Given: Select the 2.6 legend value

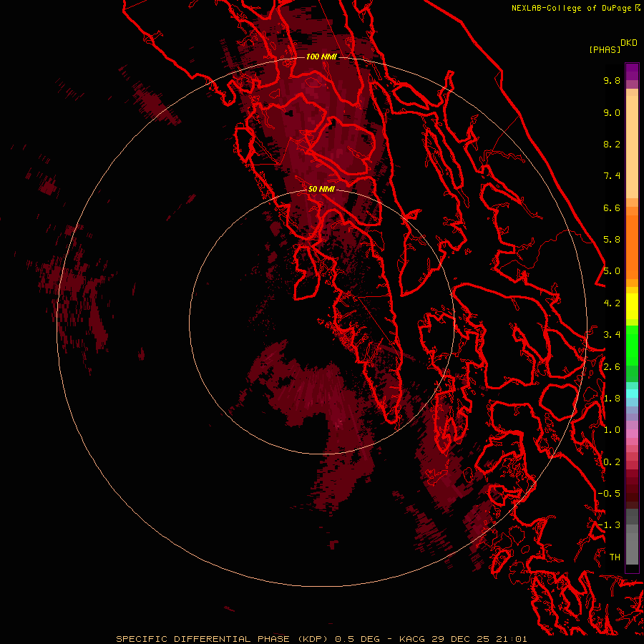Looking at the screenshot, I should pos(612,367).
